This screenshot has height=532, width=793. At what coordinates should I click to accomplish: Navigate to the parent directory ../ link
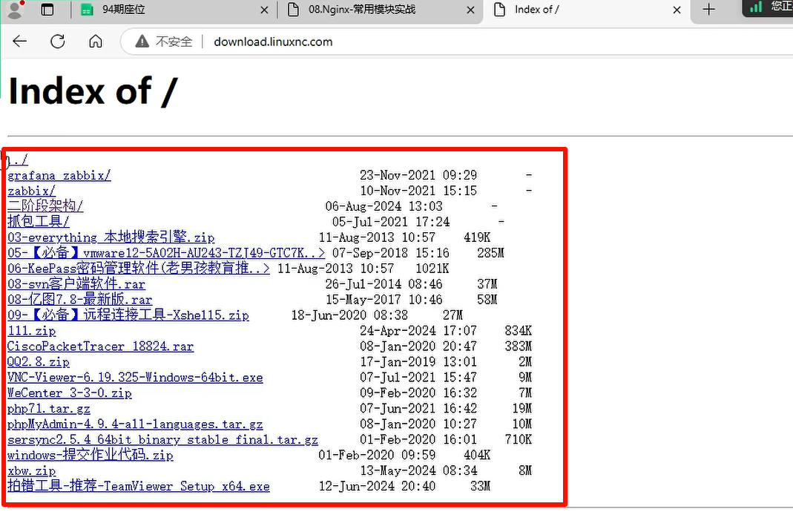click(18, 160)
